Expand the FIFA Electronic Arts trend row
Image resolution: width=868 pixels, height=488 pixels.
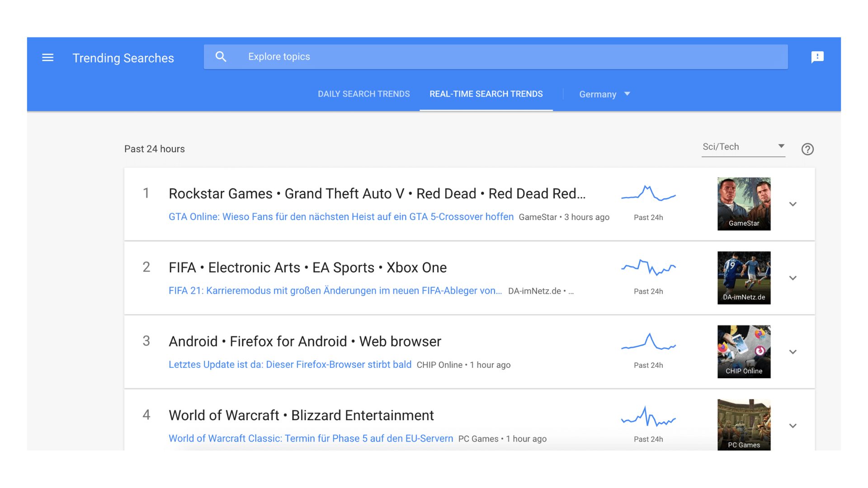pos(793,278)
